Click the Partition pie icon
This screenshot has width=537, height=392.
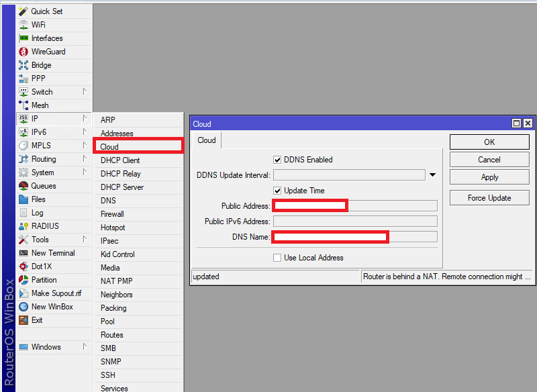pos(23,280)
